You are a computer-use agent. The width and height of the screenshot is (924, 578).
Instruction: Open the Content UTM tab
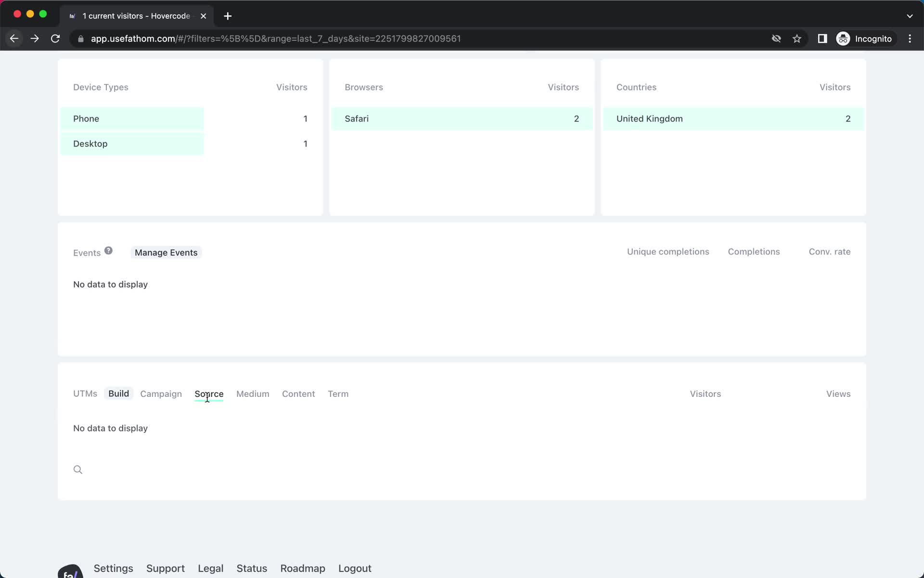[x=298, y=394]
